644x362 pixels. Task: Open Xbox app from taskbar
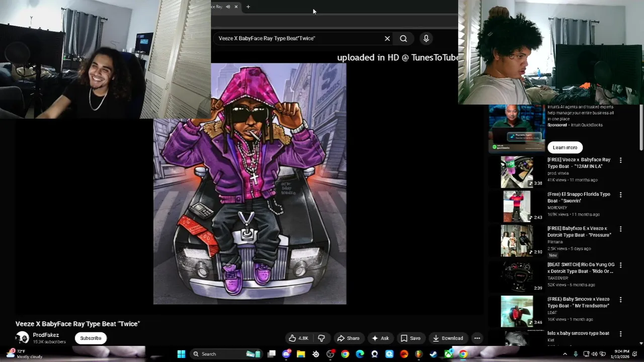(448, 354)
